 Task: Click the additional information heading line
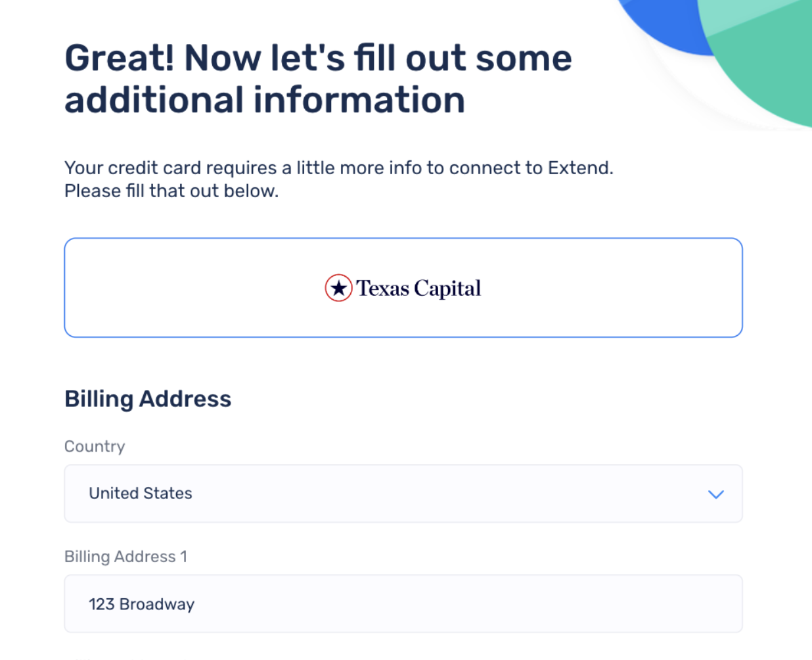(265, 99)
